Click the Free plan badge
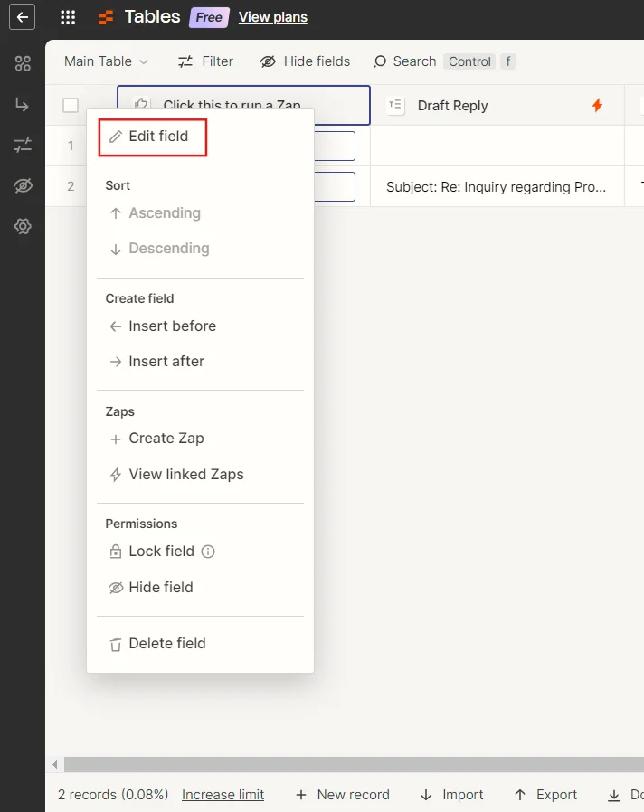 pos(209,17)
